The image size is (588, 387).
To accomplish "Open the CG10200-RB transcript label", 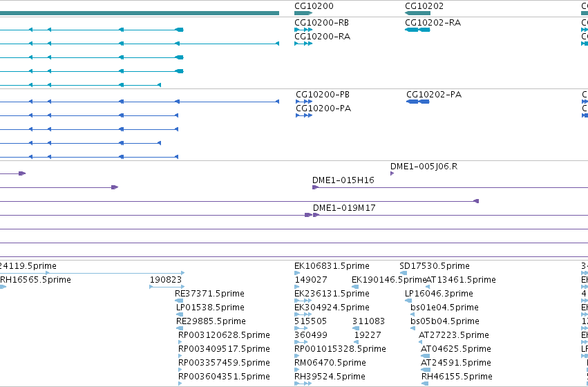I will [x=321, y=23].
